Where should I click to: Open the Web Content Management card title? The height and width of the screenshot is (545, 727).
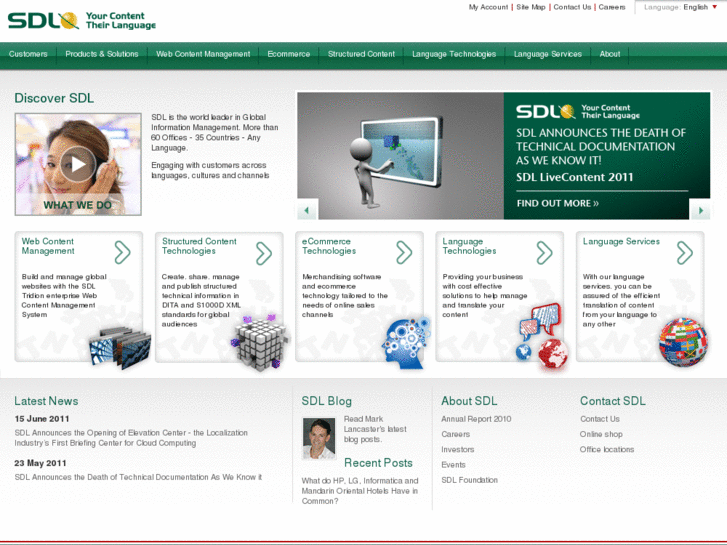pos(48,246)
